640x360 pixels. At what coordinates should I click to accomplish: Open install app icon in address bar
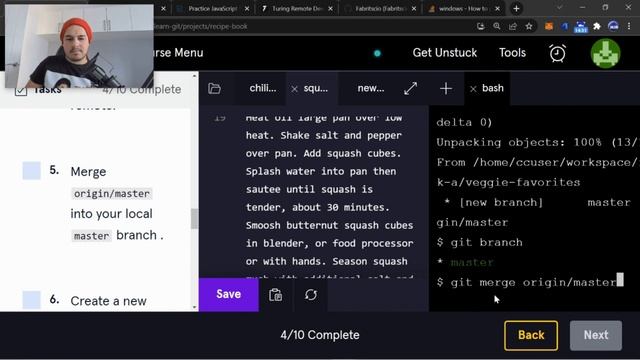click(481, 27)
